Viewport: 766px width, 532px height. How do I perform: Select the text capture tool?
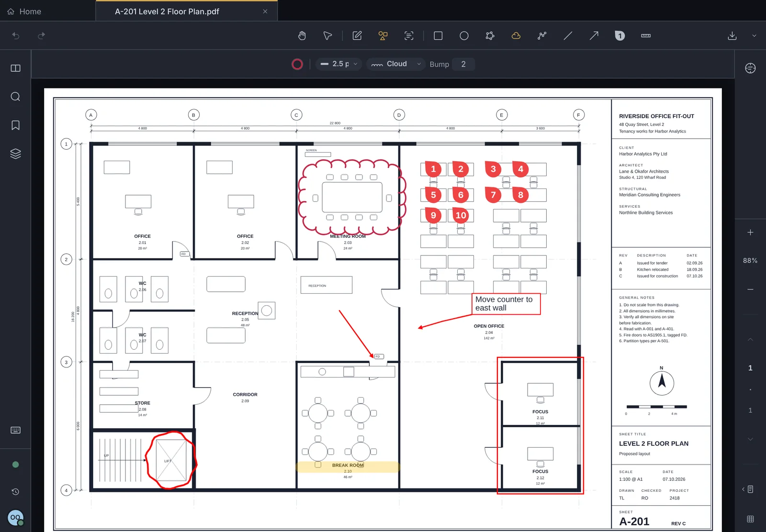409,36
